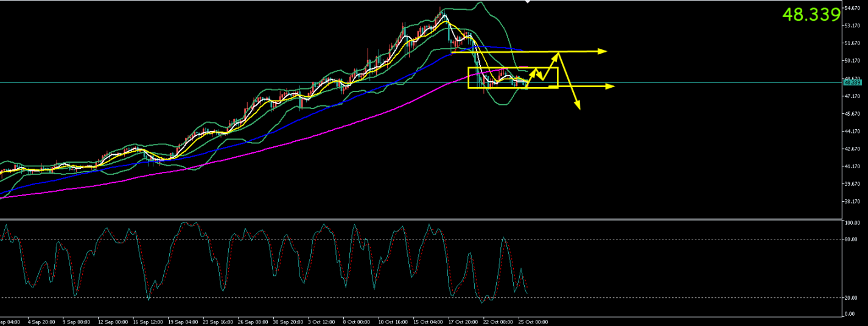Click the 54.670 price axis label
The height and width of the screenshot is (326, 868).
852,8
